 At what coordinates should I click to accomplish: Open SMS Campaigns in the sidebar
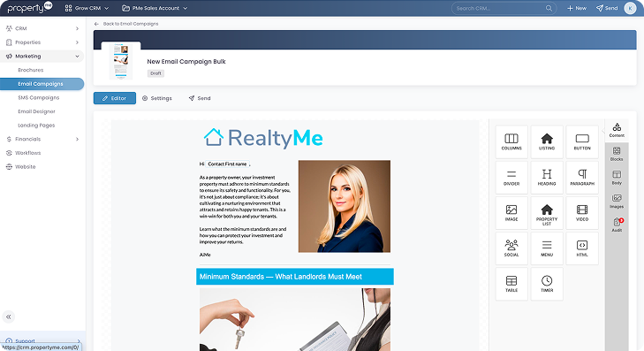39,98
